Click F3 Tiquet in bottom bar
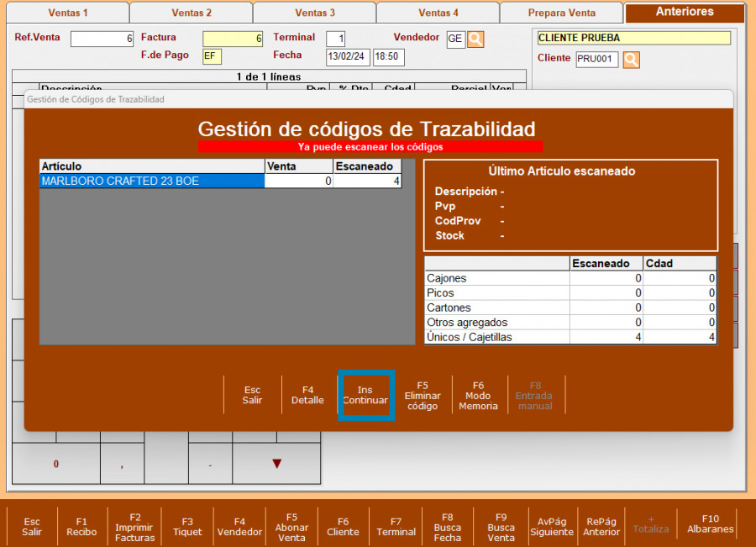 [x=187, y=527]
